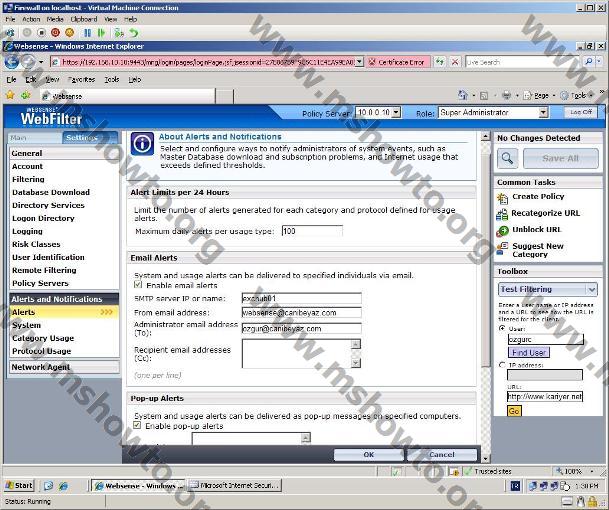Viewport: 609px width, 510px height.
Task: Toggle Enable pop-up alerts checkbox
Action: 137,425
